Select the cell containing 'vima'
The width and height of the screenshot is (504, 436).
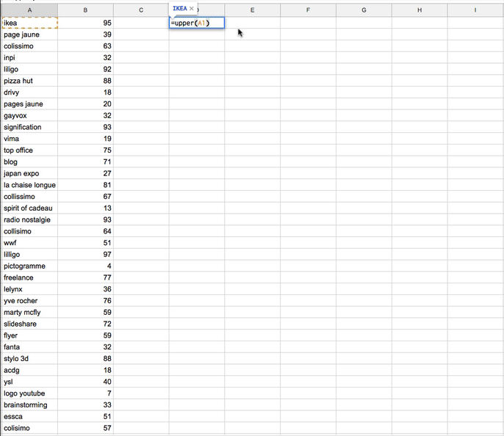point(29,139)
